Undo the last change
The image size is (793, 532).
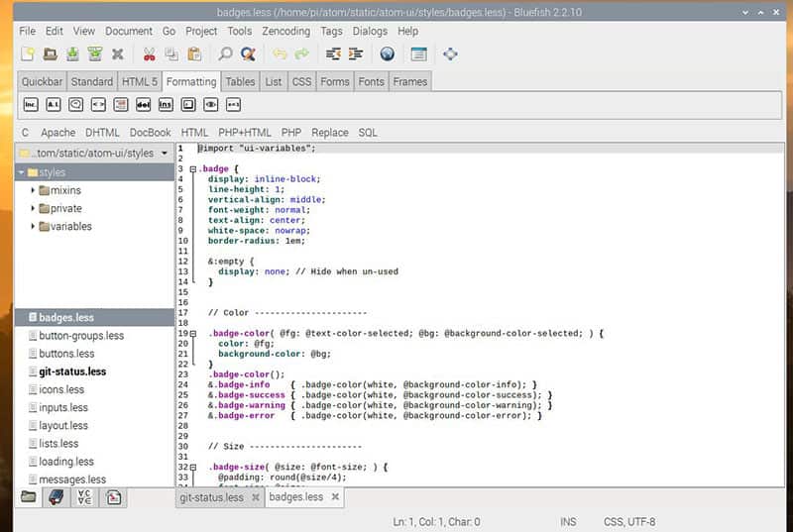coord(280,54)
